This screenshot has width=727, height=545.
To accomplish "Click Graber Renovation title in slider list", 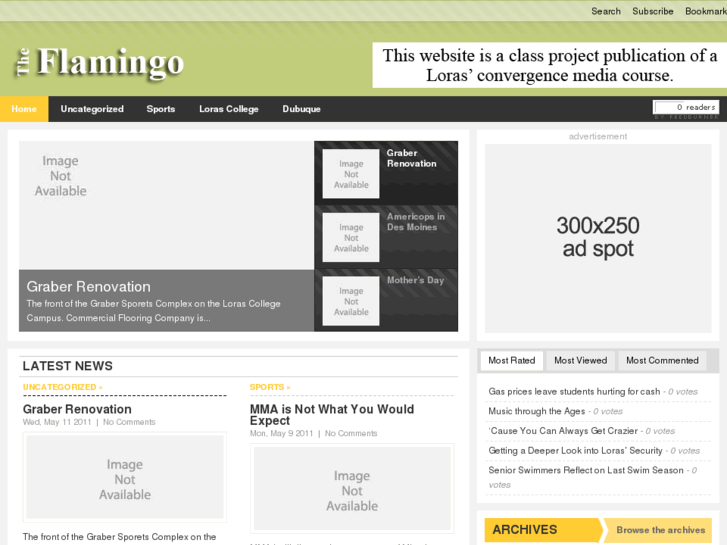I will click(411, 158).
